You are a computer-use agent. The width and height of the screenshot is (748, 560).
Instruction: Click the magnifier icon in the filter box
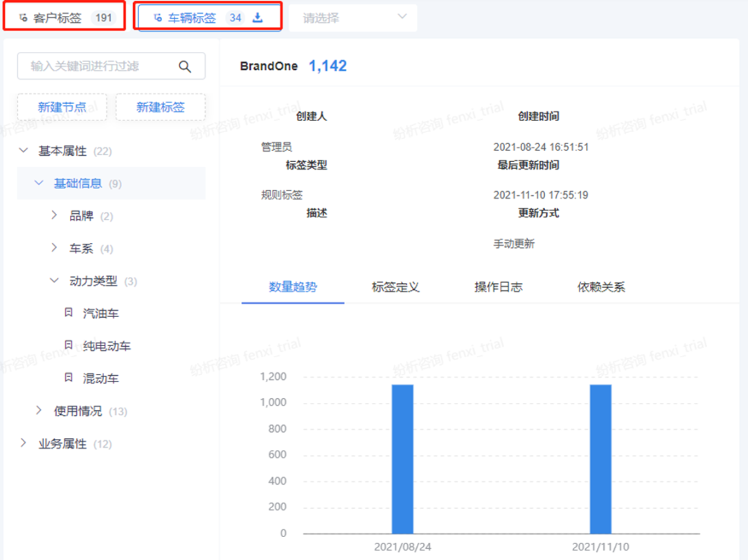[x=184, y=66]
